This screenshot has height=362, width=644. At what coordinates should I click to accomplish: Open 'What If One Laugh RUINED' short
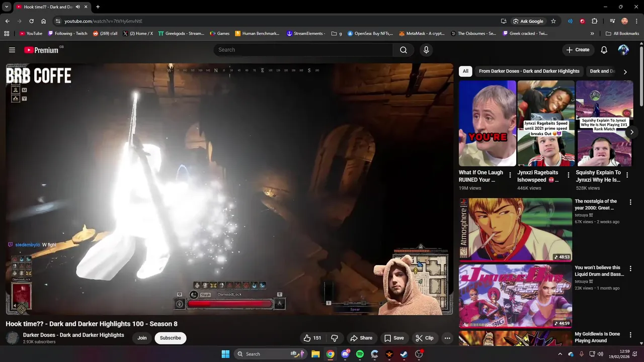click(487, 124)
